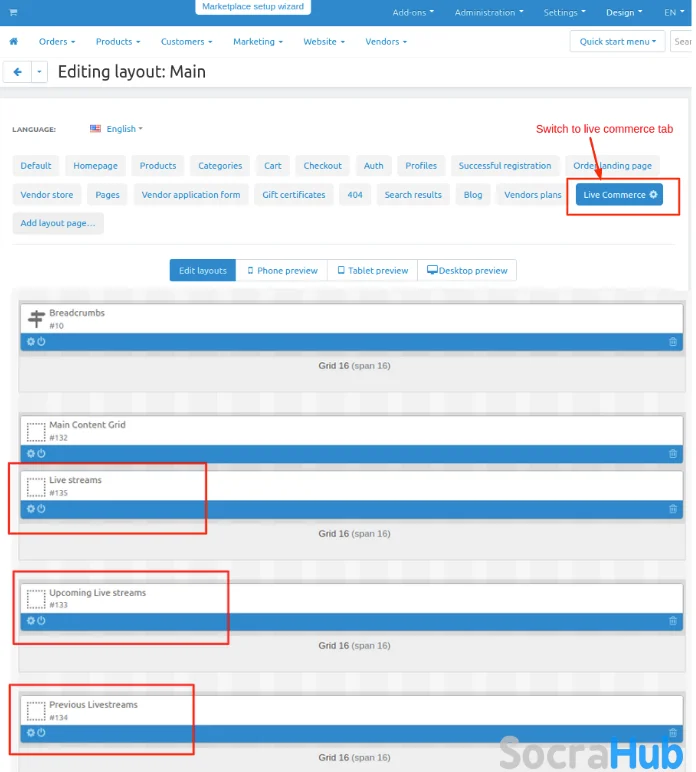696x772 pixels.
Task: Open the Categories layout tab
Action: pyautogui.click(x=220, y=166)
